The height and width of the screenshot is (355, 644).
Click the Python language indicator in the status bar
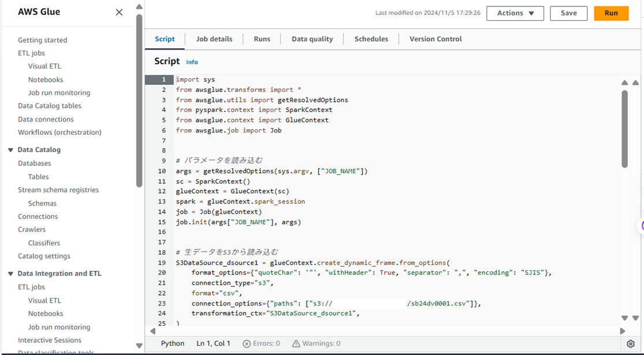[173, 342]
